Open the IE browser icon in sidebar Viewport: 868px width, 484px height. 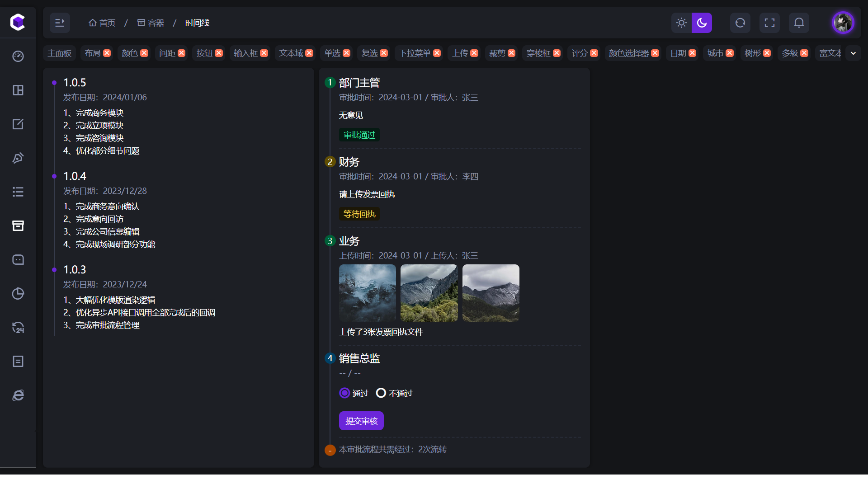point(18,395)
